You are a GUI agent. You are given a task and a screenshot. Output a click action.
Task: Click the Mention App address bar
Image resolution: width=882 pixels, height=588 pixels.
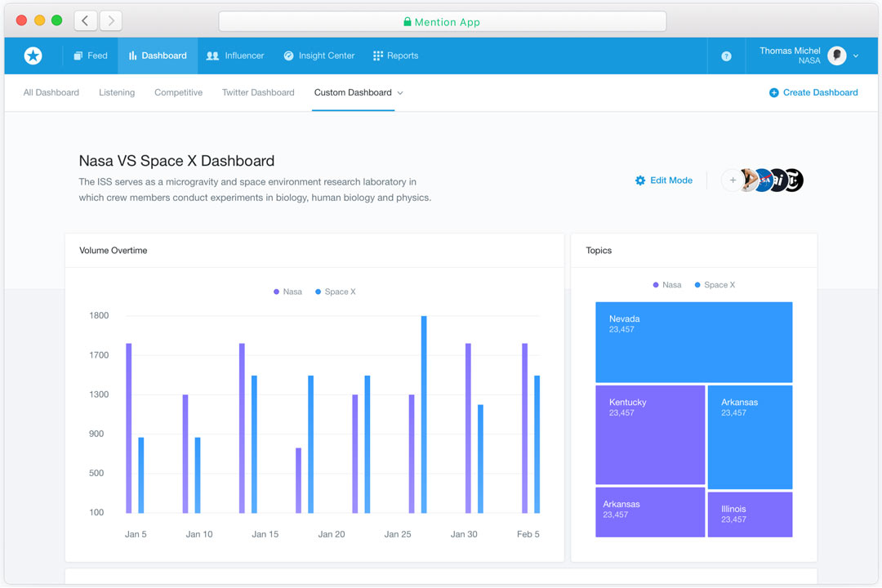(442, 22)
